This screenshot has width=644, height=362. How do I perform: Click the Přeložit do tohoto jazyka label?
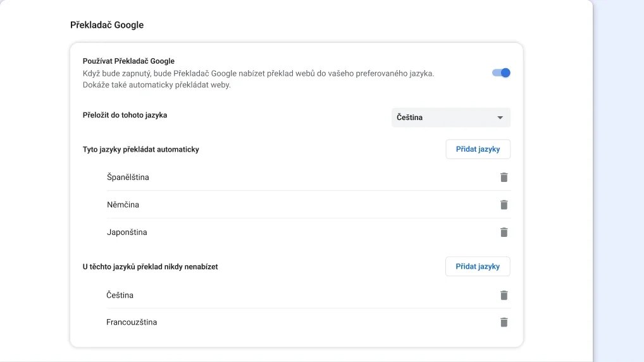point(125,115)
